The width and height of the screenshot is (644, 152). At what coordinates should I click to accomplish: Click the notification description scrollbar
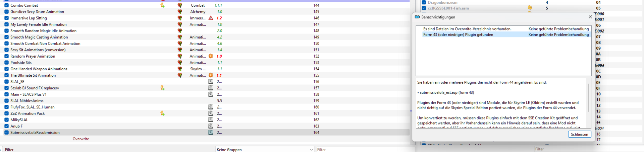click(589, 98)
